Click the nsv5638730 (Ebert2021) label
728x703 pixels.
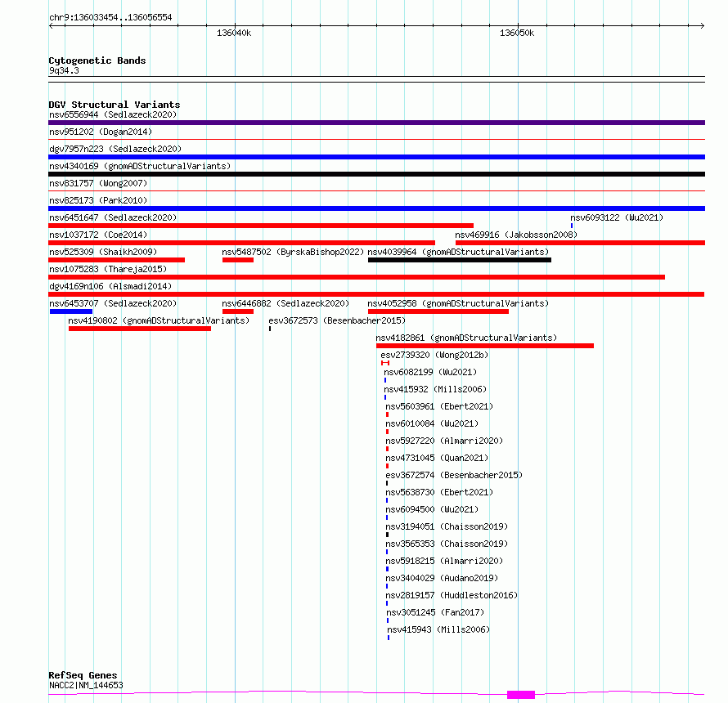tap(439, 492)
